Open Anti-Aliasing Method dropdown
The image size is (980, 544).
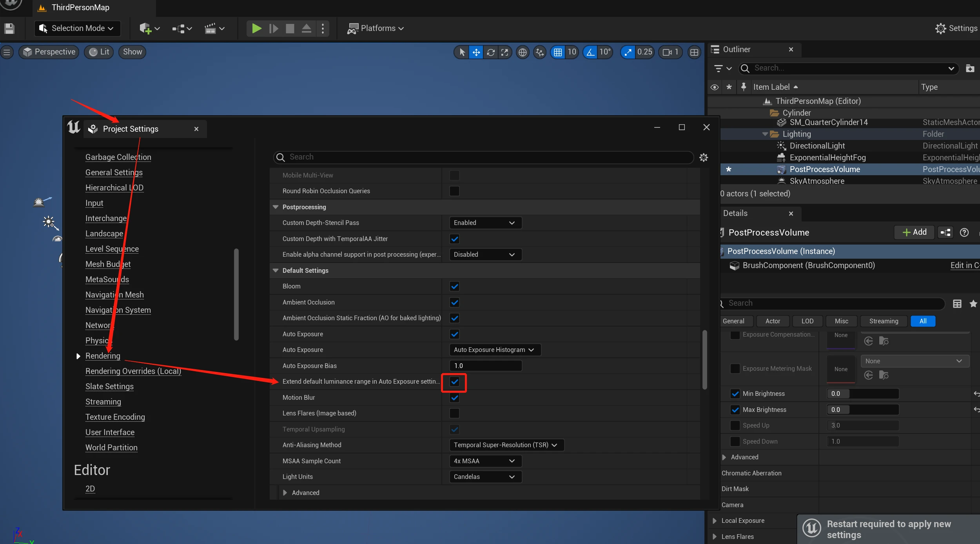click(x=506, y=445)
